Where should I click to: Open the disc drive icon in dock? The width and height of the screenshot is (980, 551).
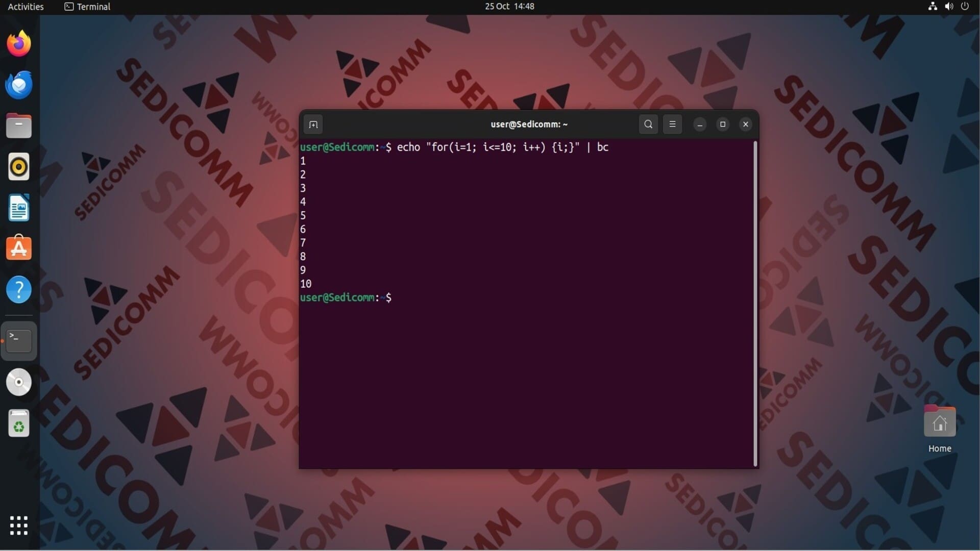tap(19, 382)
